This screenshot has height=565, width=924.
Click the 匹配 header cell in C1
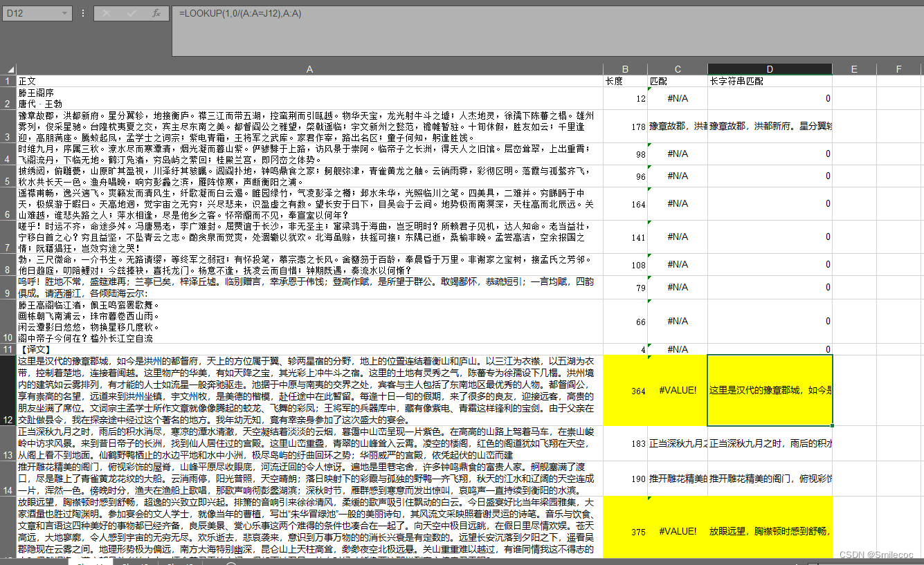coord(678,81)
